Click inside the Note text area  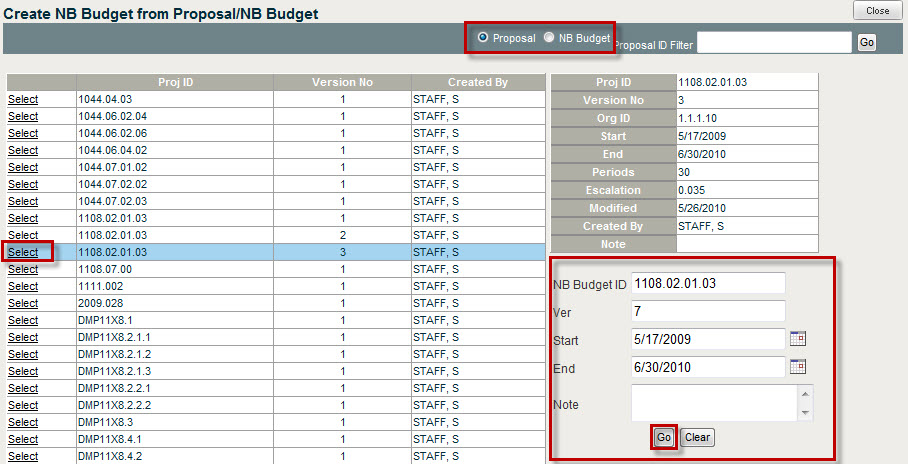pos(715,402)
